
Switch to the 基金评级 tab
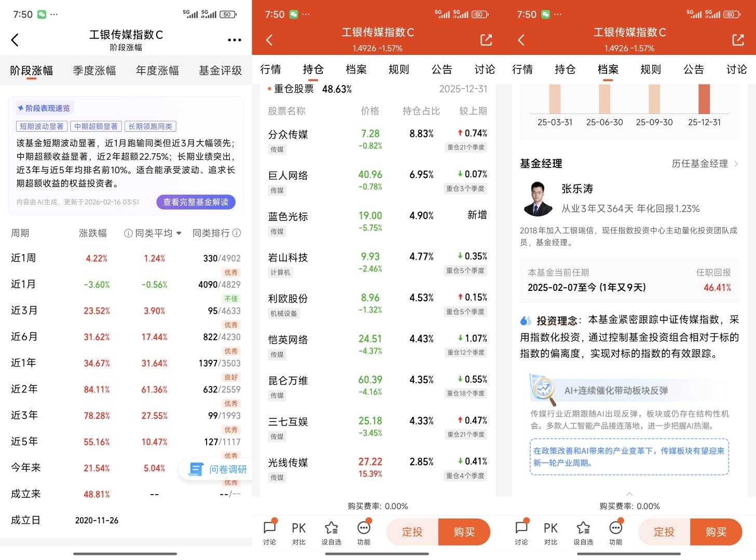[x=221, y=71]
